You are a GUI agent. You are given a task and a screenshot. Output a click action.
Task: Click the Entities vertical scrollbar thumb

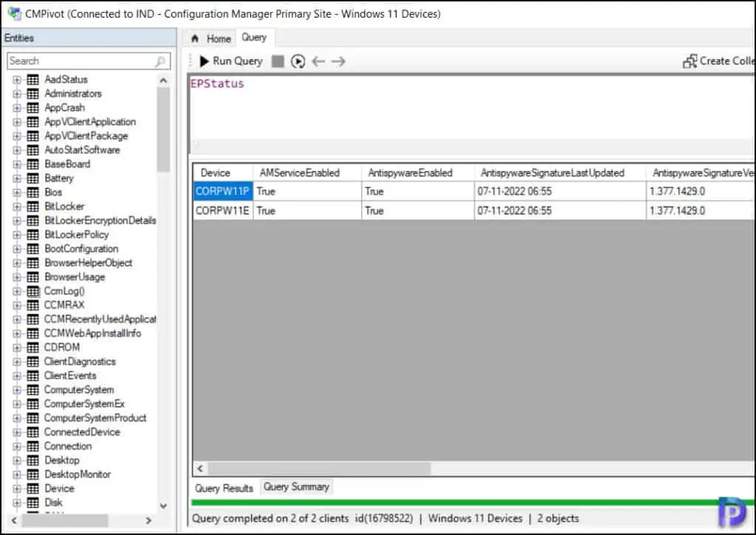pos(163,129)
